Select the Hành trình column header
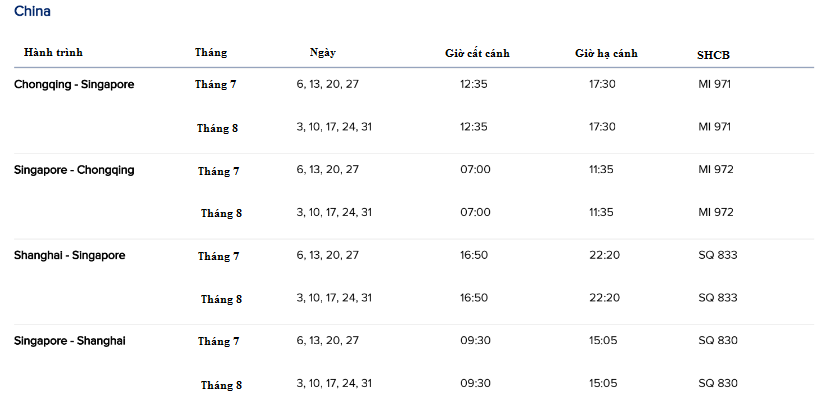The image size is (825, 415). point(53,52)
